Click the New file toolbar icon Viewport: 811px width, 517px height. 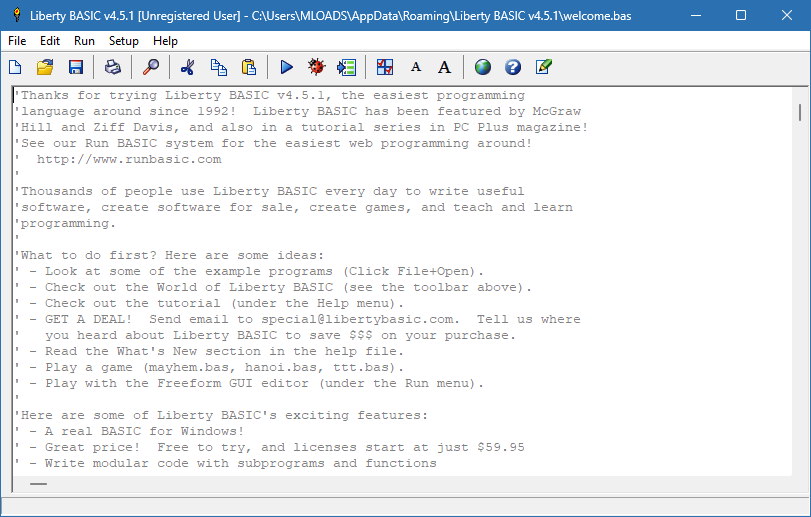pyautogui.click(x=15, y=67)
